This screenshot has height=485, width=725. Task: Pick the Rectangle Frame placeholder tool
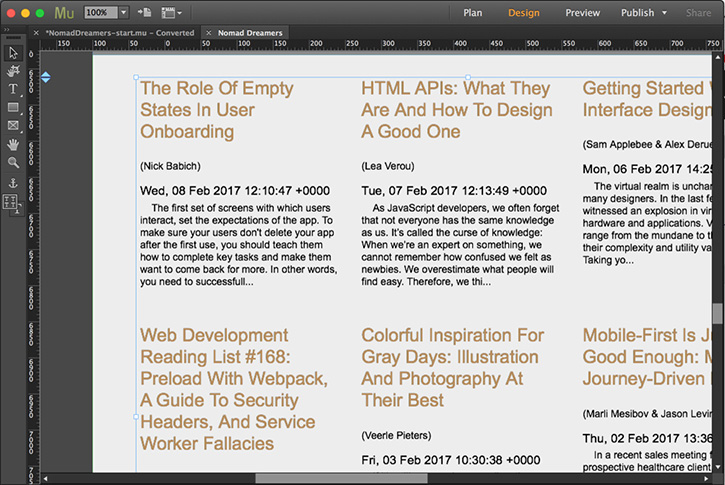coord(13,125)
